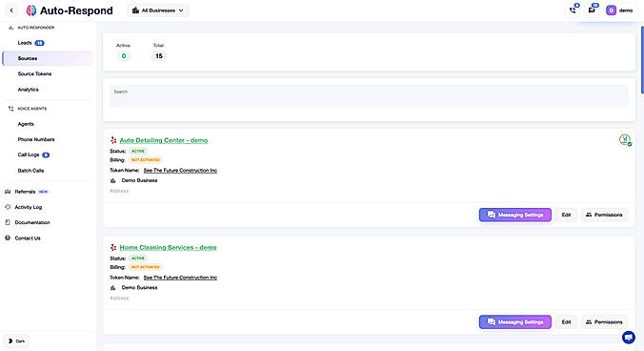The width and height of the screenshot is (644, 351).
Task: Open the messages notification icon
Action: (592, 10)
